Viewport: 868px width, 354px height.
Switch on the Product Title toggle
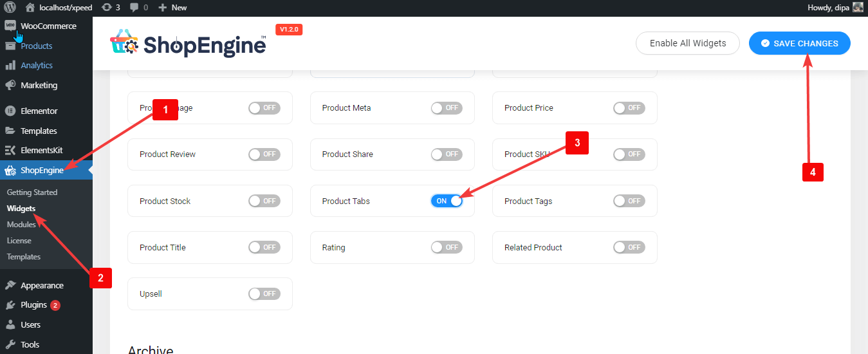coord(264,247)
